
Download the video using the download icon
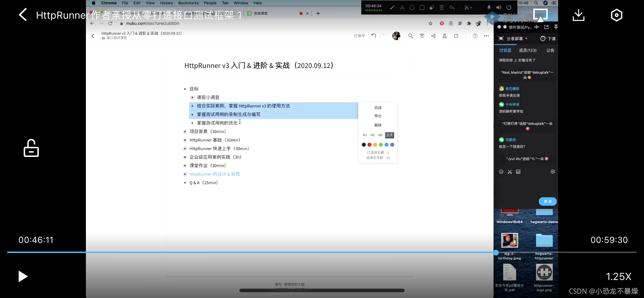click(x=578, y=15)
